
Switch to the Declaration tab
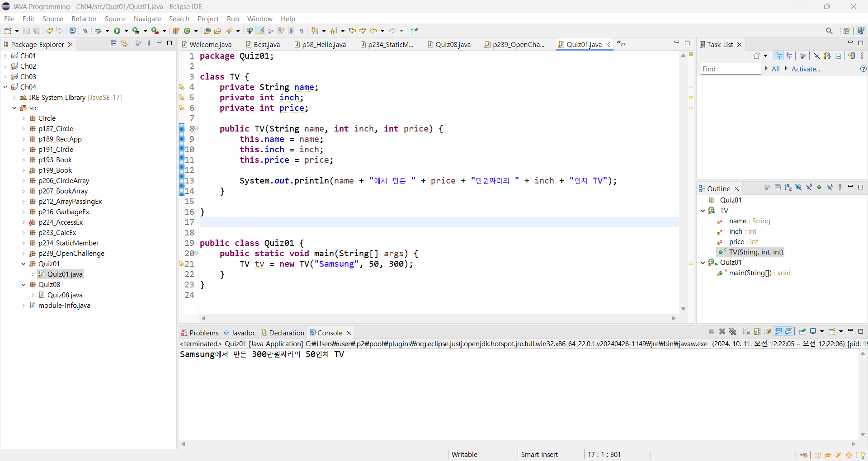click(x=283, y=333)
